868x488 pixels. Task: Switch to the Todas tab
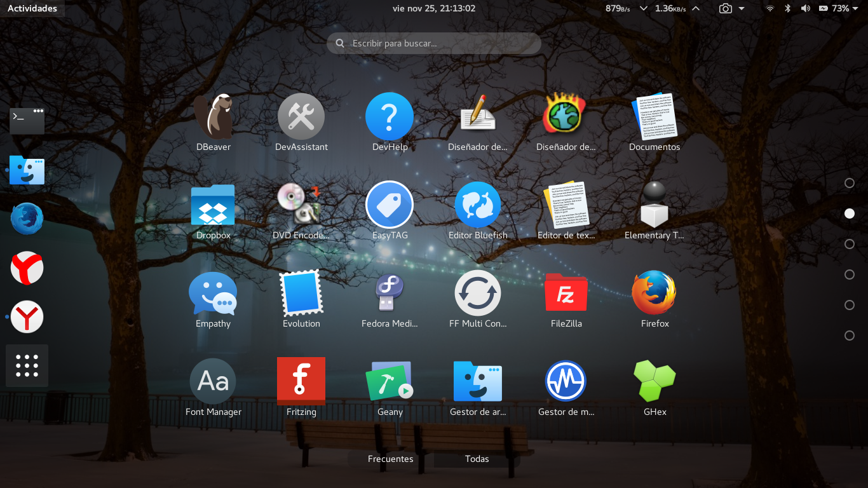click(x=477, y=459)
